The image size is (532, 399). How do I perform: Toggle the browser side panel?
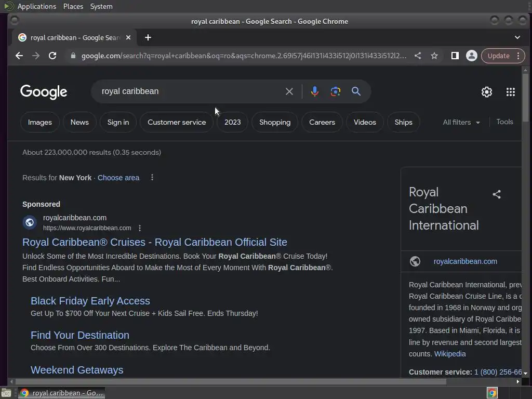[x=455, y=56]
